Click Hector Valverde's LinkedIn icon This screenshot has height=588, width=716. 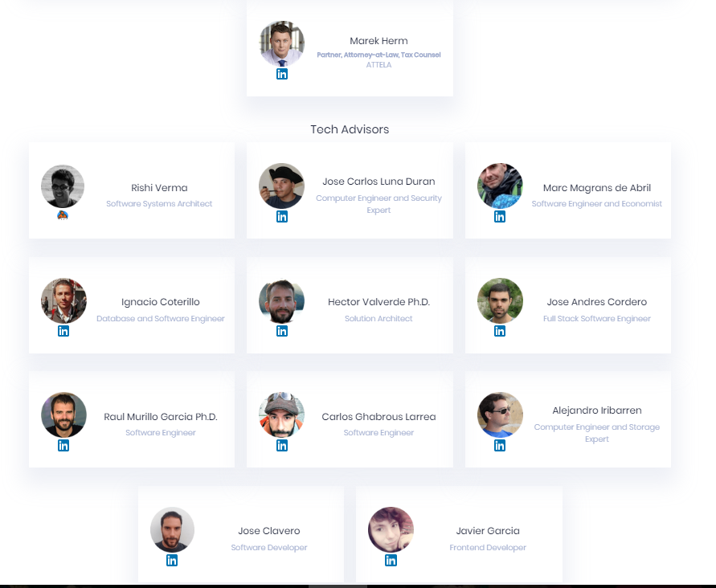pyautogui.click(x=282, y=331)
